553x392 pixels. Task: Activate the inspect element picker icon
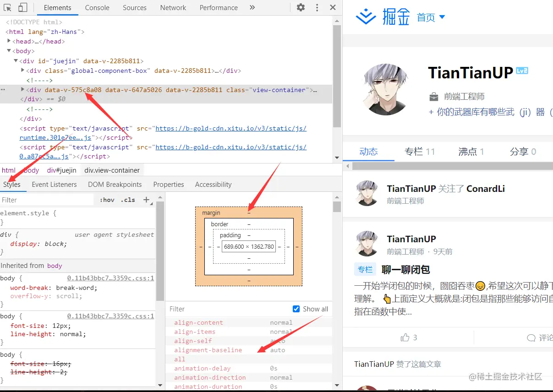(x=7, y=7)
